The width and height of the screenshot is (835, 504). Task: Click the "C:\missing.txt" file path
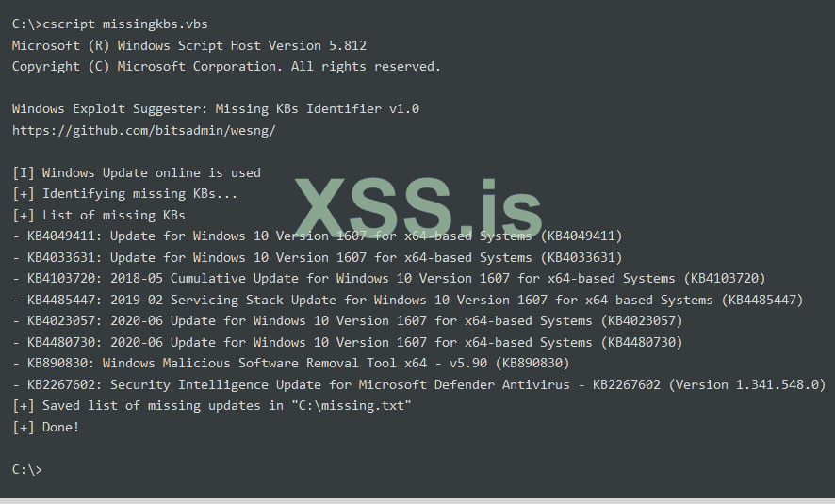point(340,405)
